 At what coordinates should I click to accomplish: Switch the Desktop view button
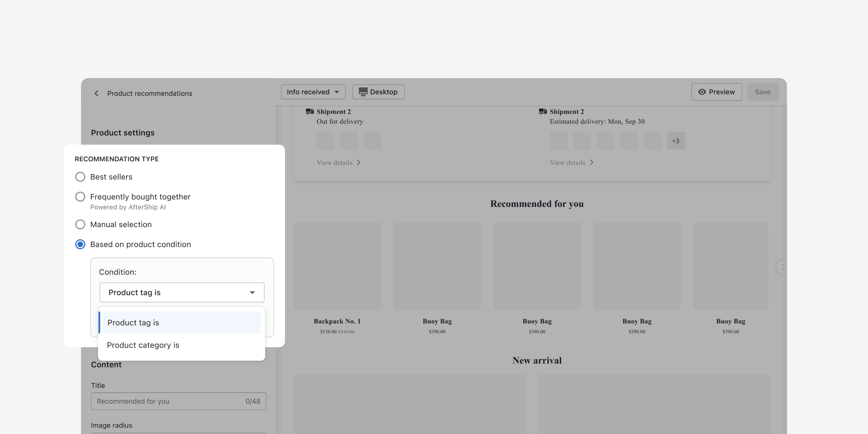378,92
